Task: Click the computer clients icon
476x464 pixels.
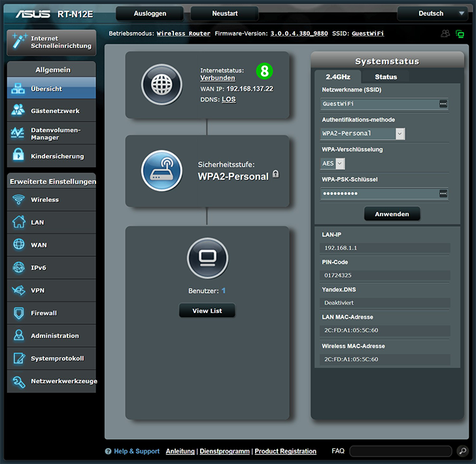Action: click(208, 258)
